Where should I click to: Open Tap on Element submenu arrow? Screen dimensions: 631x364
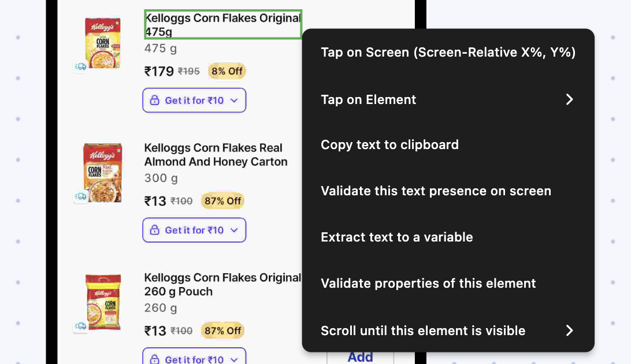569,99
